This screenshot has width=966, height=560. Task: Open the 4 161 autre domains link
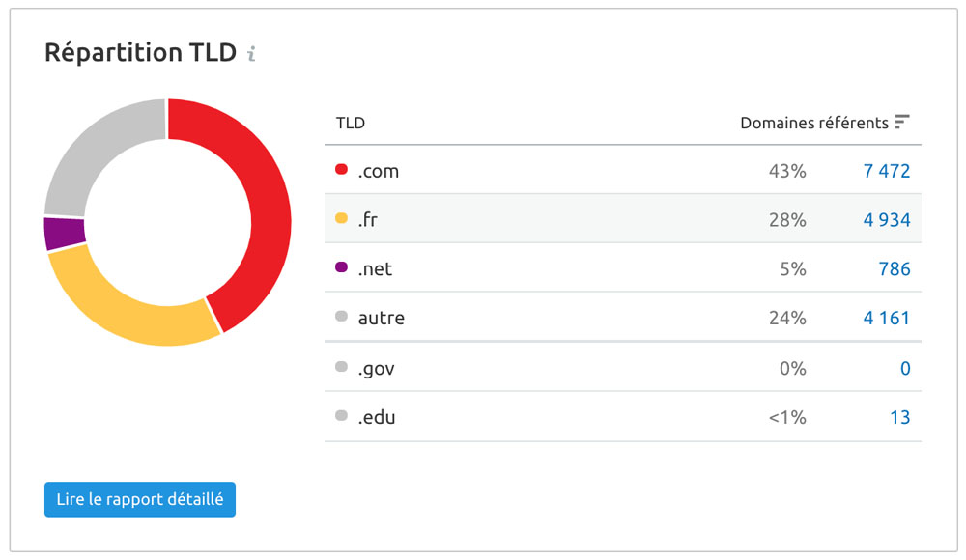(887, 318)
